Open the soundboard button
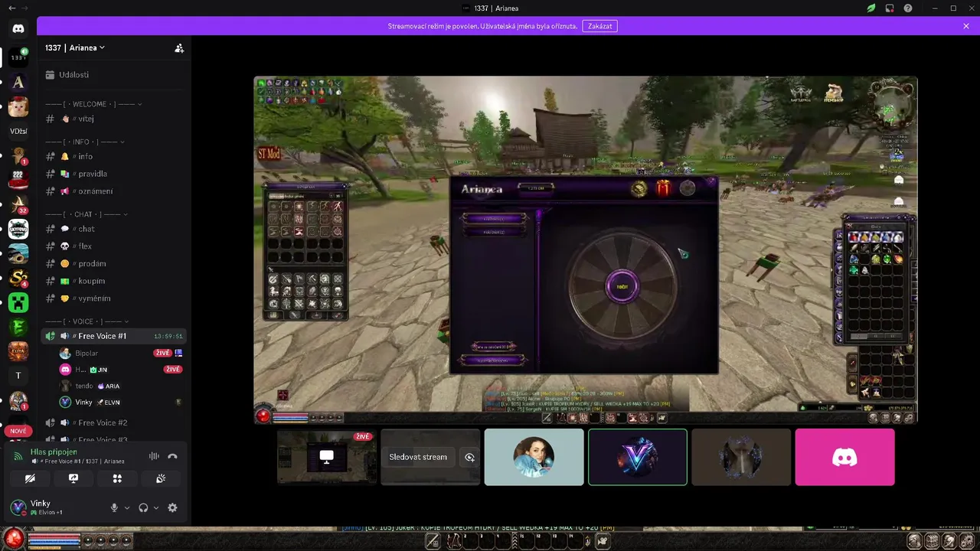This screenshot has width=980, height=551. (x=161, y=478)
